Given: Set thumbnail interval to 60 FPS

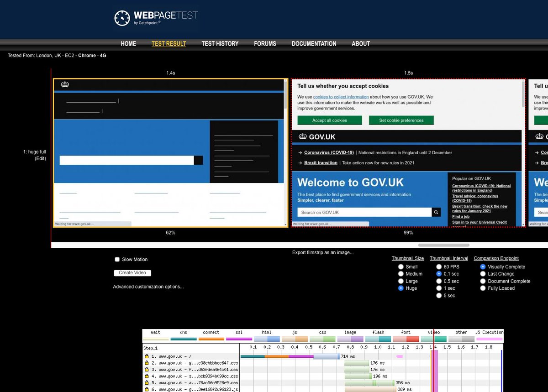Looking at the screenshot, I should click(439, 267).
